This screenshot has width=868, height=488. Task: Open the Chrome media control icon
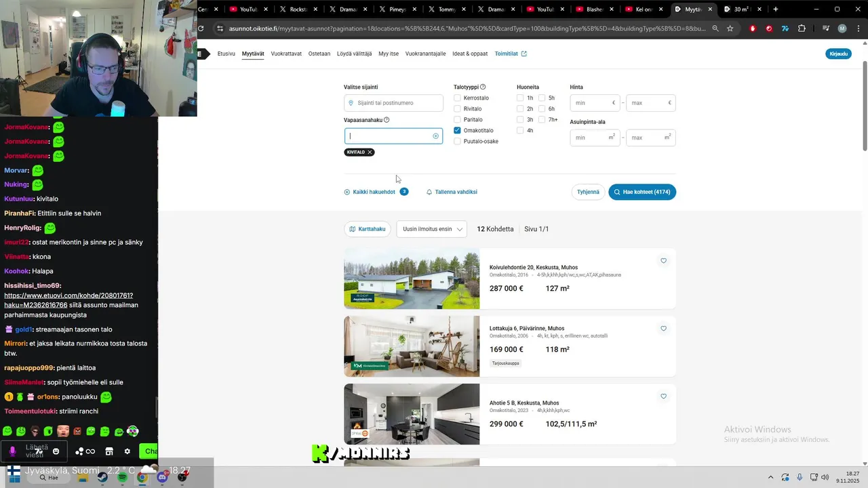coord(826,28)
